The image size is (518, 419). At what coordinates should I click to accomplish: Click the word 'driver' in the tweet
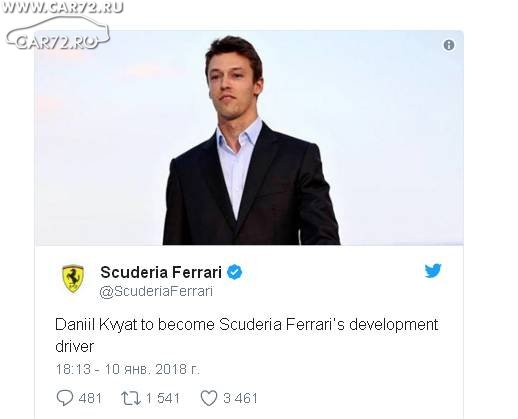(75, 346)
